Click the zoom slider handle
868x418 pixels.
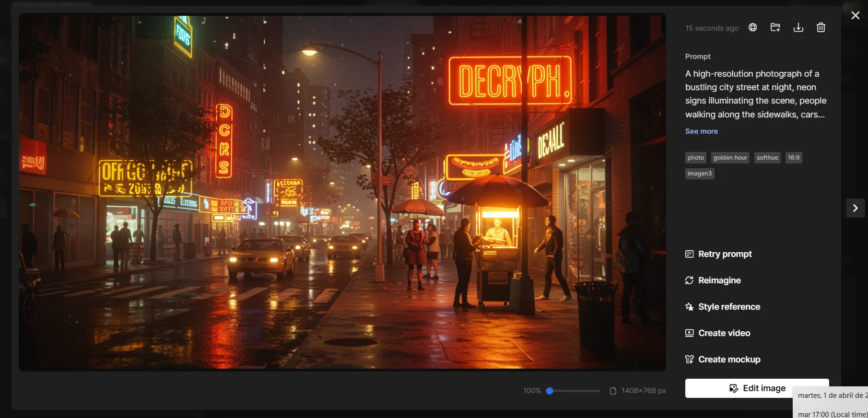click(x=550, y=391)
